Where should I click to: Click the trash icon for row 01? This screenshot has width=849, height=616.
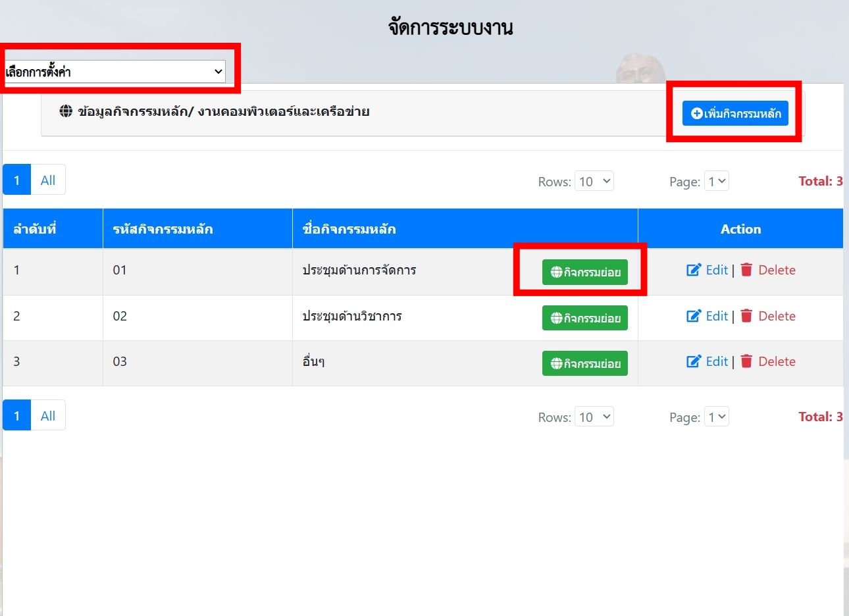click(x=746, y=270)
